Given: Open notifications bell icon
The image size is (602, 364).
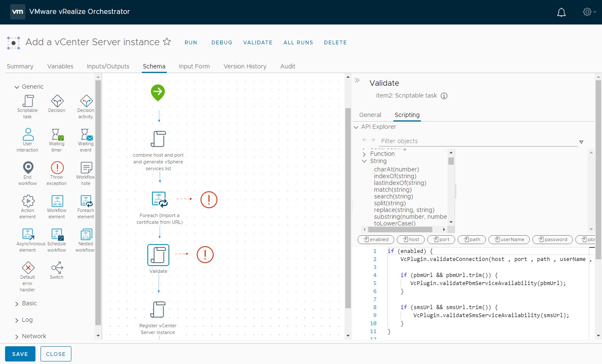Looking at the screenshot, I should point(561,12).
